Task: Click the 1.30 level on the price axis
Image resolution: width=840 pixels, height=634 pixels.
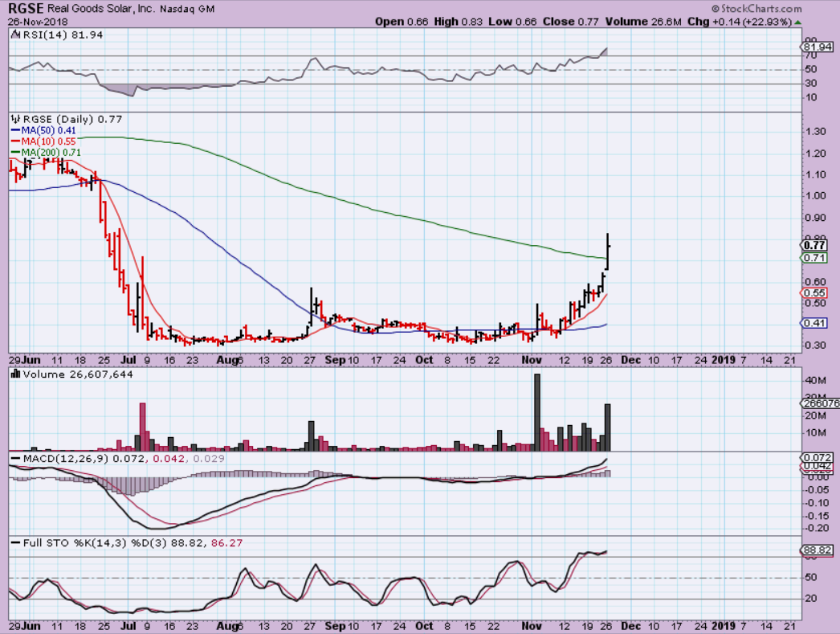Action: [x=814, y=131]
